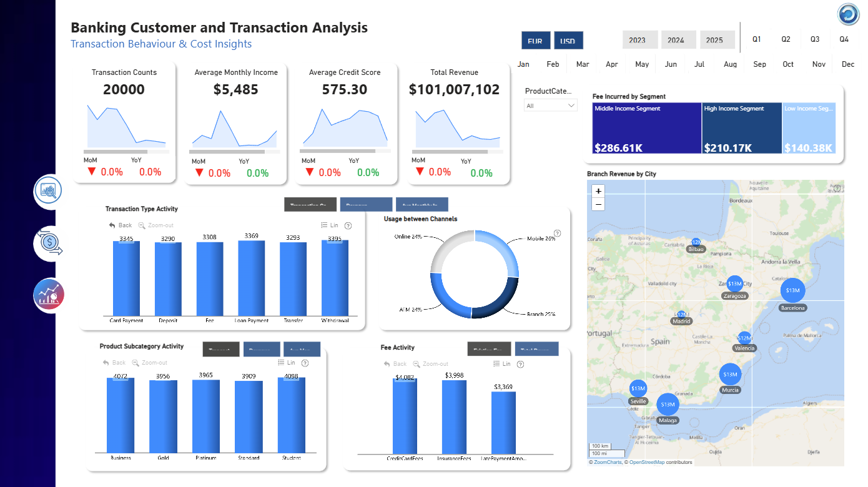The height and width of the screenshot is (487, 868).
Task: Open the ZoomCharts link under the map
Action: tap(608, 462)
